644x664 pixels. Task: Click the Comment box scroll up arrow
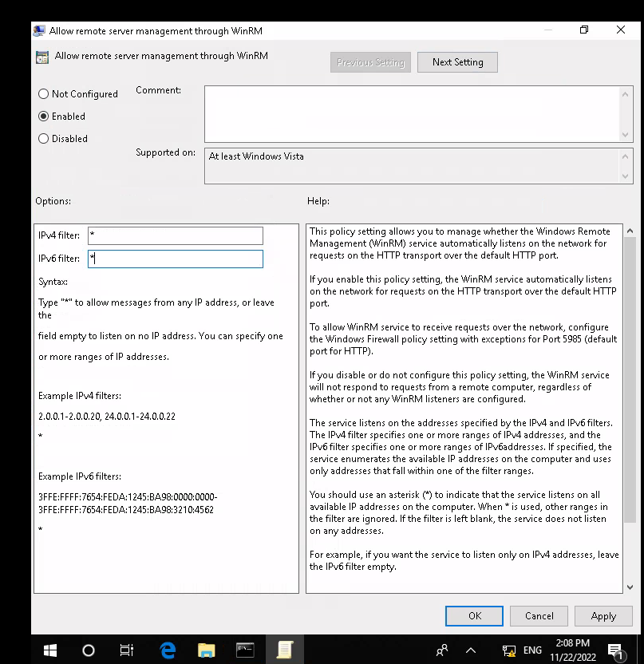626,94
